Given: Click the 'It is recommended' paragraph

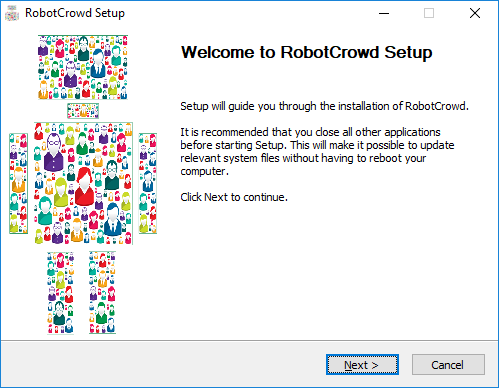Looking at the screenshot, I should [317, 152].
